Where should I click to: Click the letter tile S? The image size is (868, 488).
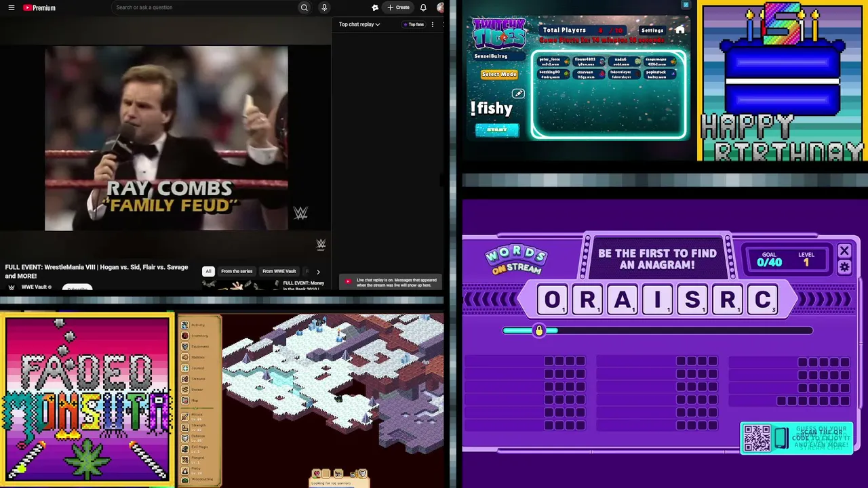[x=692, y=300]
